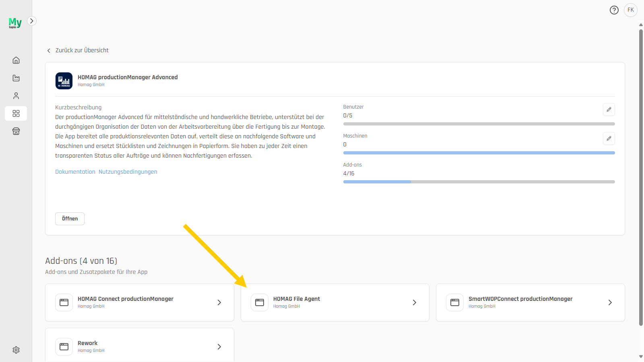Open the SmartWOPConnect productionManager add-on card
The height and width of the screenshot is (362, 644).
point(530,302)
